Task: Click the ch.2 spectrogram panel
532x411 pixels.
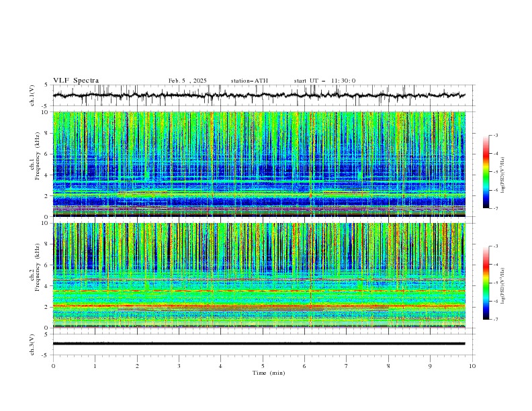Action: [x=259, y=275]
